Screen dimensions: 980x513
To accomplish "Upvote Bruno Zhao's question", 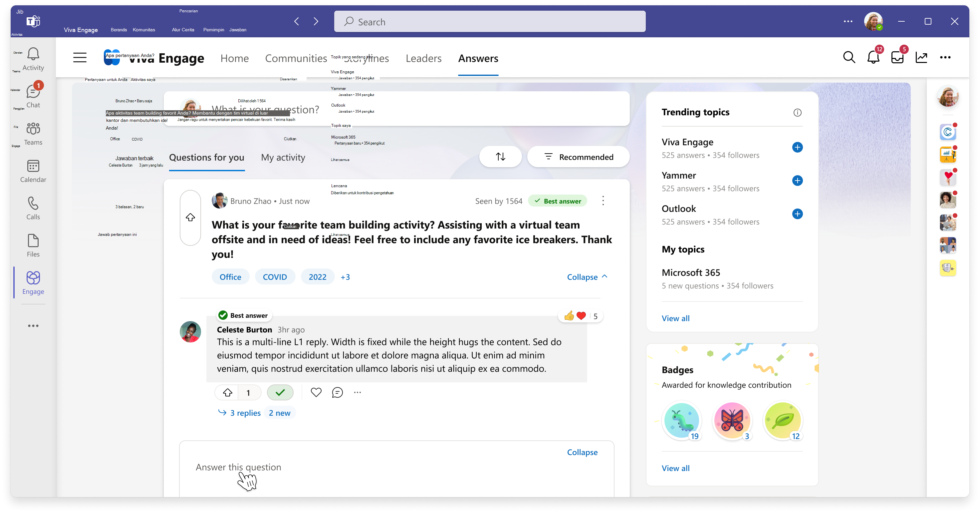I will [x=190, y=217].
